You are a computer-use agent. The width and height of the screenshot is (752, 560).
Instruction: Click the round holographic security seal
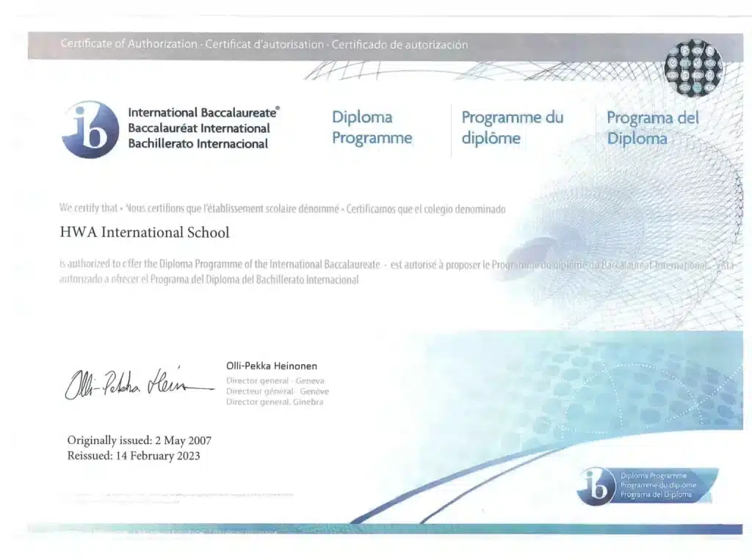coord(693,68)
